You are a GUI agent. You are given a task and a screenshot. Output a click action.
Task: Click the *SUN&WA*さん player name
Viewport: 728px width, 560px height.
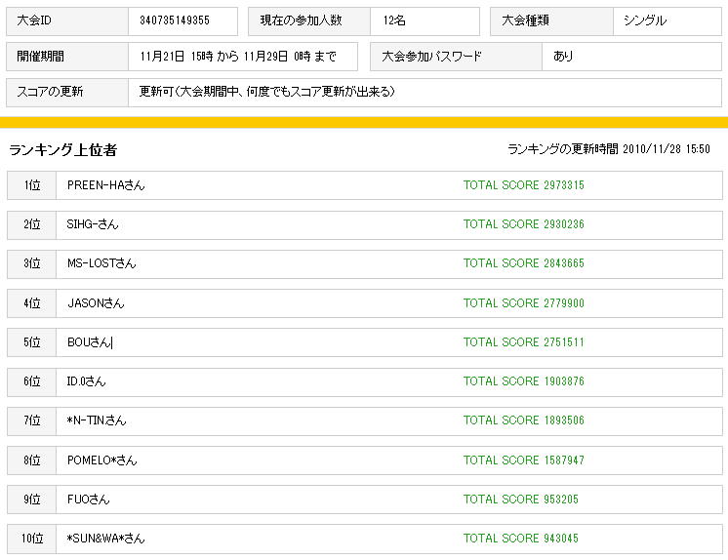(105, 539)
